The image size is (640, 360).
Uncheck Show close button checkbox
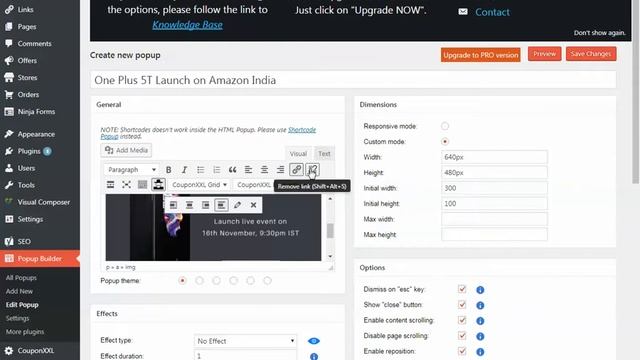[x=462, y=304]
